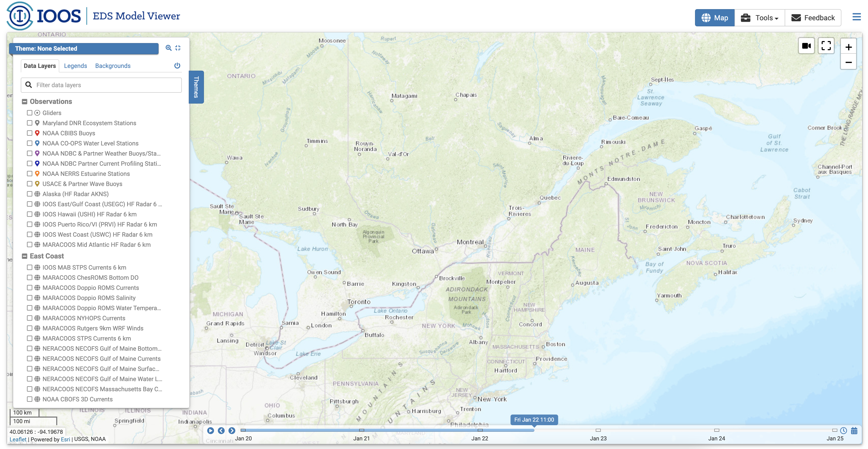Click the Fri Jan 22 11:00 timeline handle
The width and height of the screenshot is (868, 449).
pyautogui.click(x=534, y=420)
